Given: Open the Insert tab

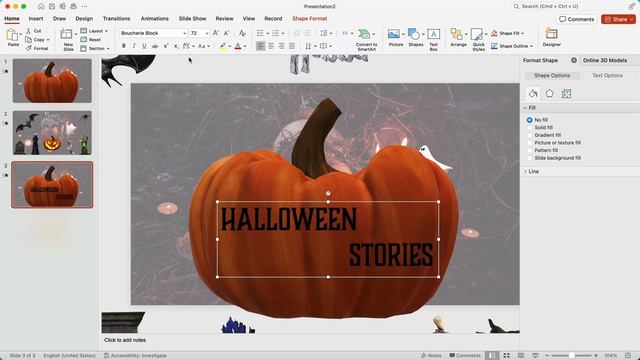Looking at the screenshot, I should click(x=36, y=19).
